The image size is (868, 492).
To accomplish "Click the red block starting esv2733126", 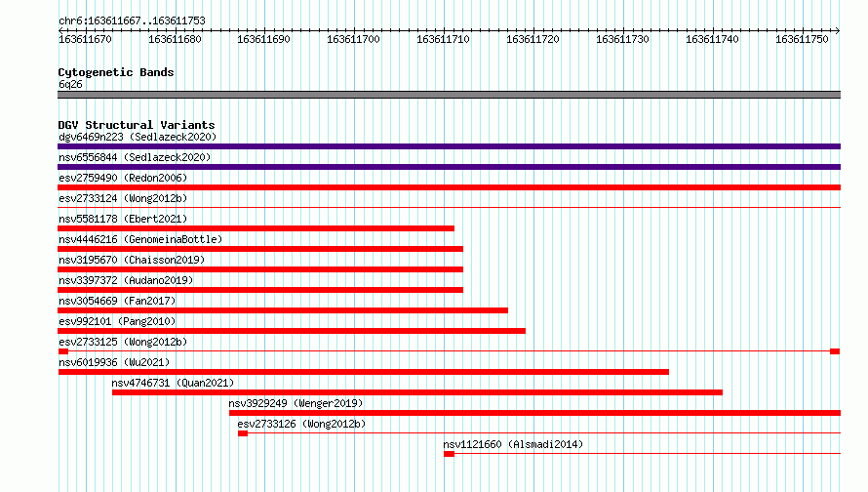I will coord(243,433).
